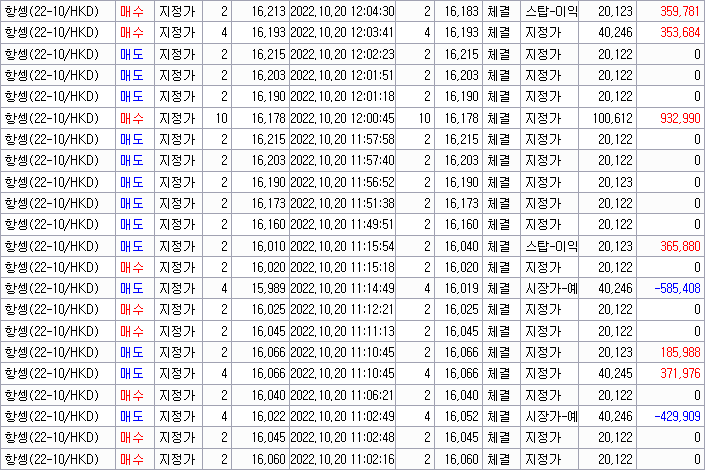Click the 2022.10.20 11:06:21 timestamp

coord(342,395)
